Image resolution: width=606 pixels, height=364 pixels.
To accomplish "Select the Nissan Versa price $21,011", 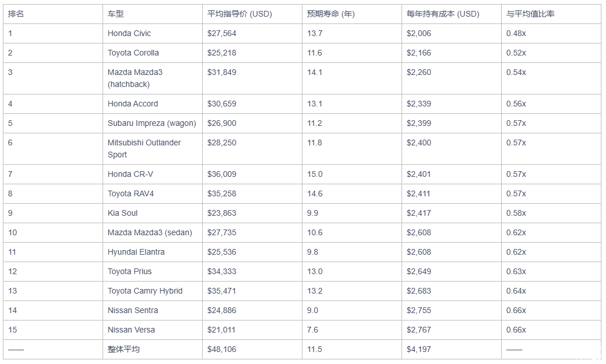I will pos(221,330).
